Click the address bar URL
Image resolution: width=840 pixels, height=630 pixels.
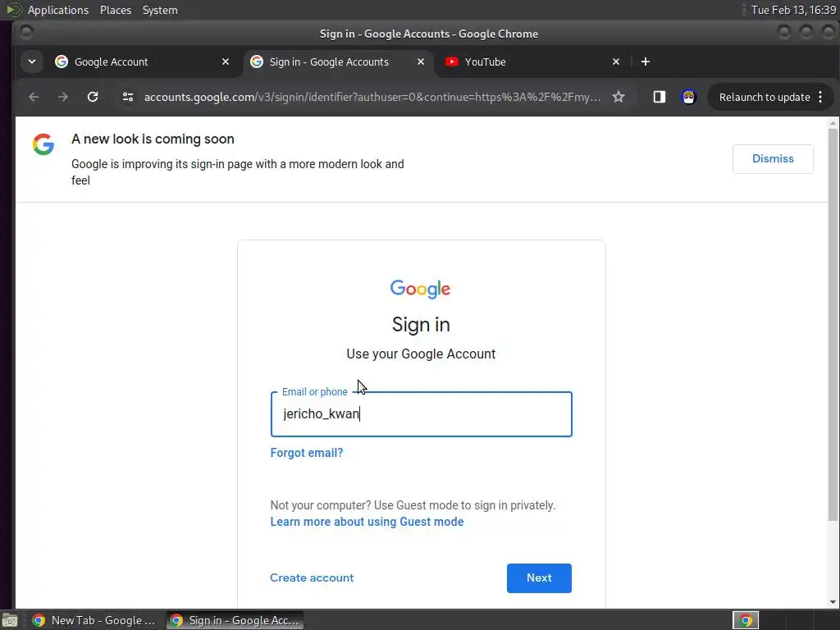[x=372, y=97]
